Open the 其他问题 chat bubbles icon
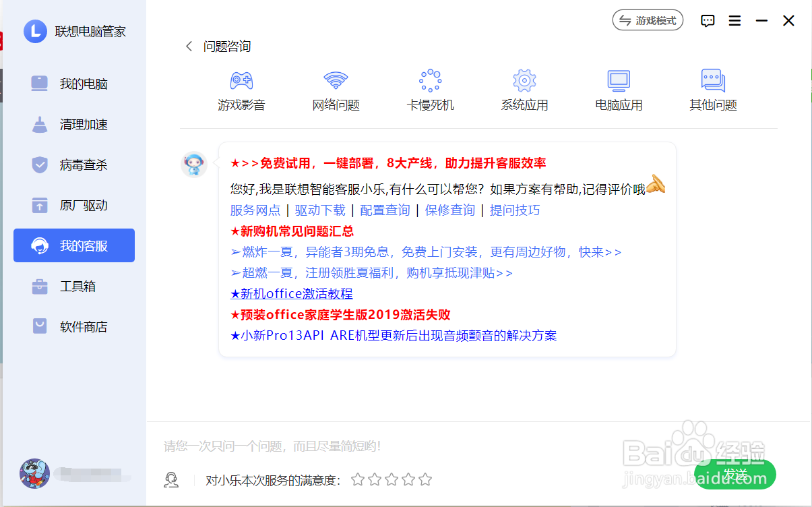 click(713, 81)
